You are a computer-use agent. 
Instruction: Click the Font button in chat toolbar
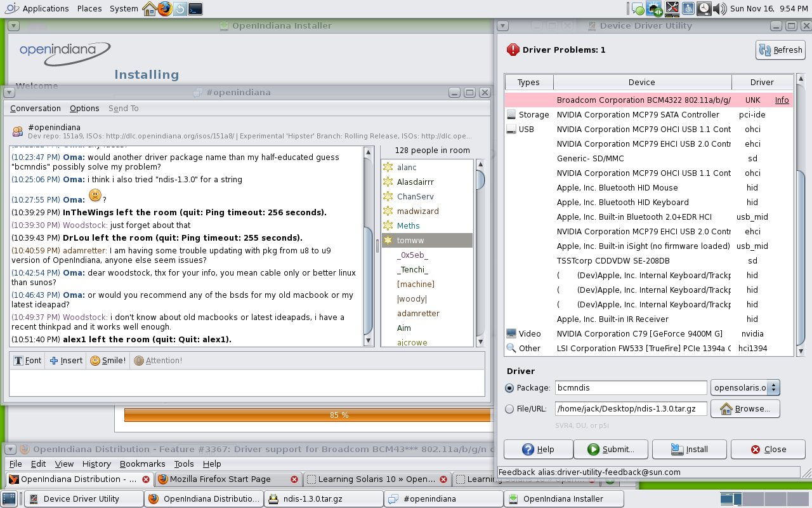click(x=28, y=361)
